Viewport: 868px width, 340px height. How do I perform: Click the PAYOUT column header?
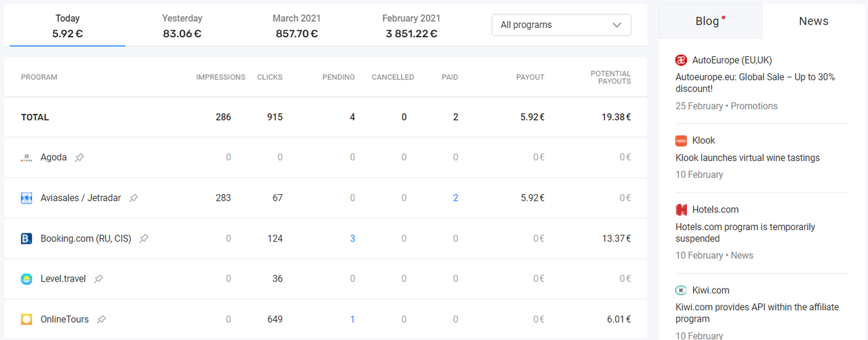pos(530,77)
